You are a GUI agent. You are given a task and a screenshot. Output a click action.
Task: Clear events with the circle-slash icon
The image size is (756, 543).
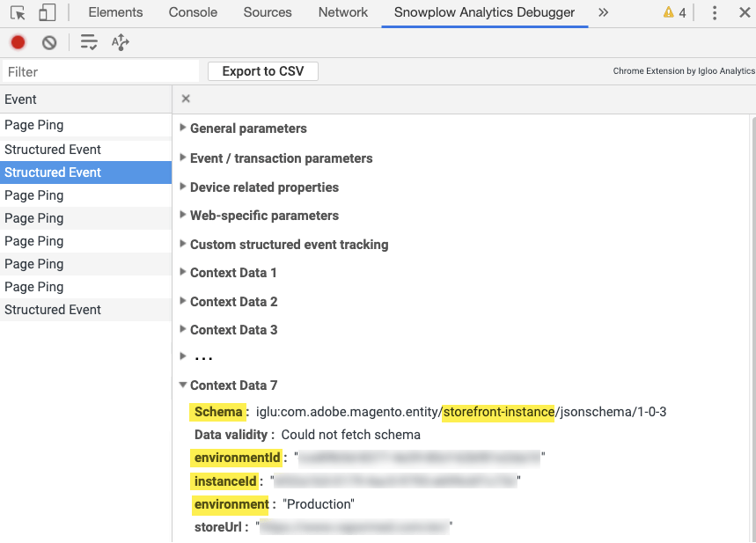point(49,42)
